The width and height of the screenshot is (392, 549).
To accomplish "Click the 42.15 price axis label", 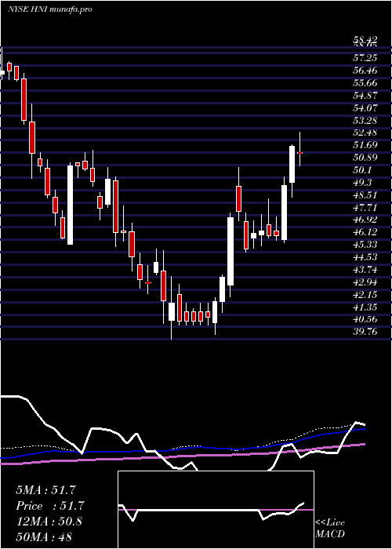I will pyautogui.click(x=365, y=294).
